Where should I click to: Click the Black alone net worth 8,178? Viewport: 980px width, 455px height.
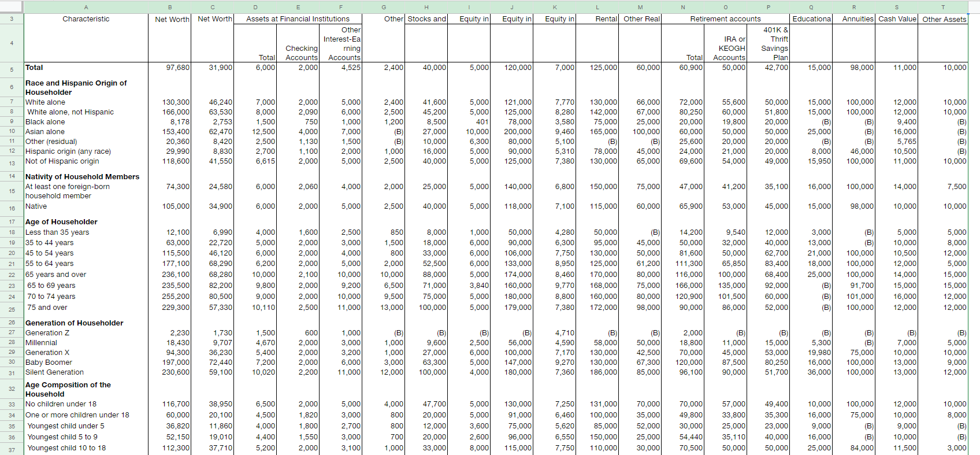[170, 122]
